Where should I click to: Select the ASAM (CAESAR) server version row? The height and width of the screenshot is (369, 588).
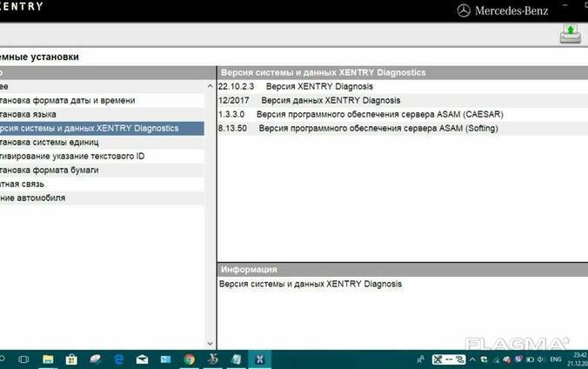(360, 114)
